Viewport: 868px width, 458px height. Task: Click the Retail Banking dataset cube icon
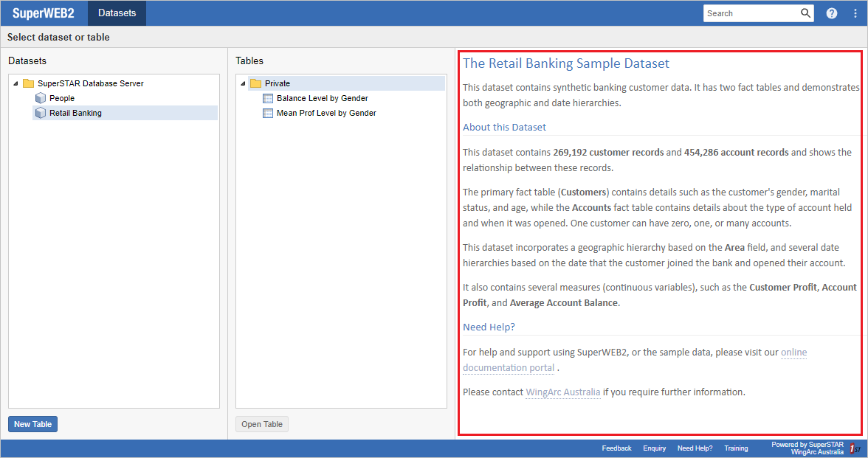click(41, 112)
